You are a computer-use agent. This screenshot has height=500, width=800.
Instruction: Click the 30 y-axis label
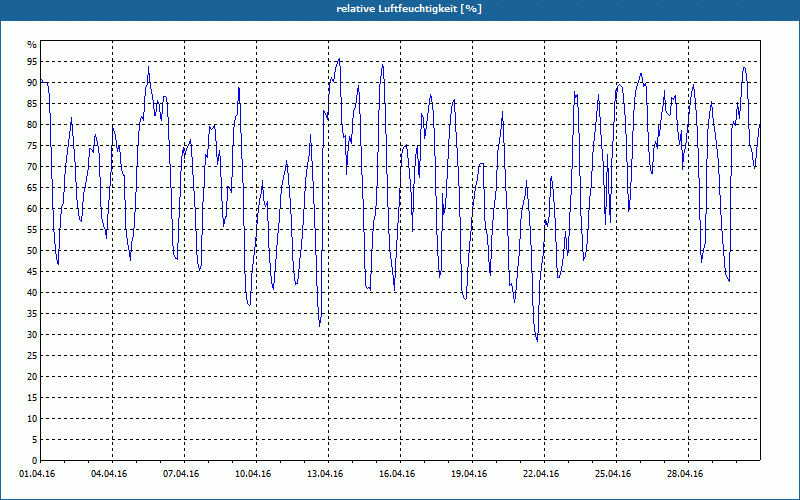pos(32,335)
